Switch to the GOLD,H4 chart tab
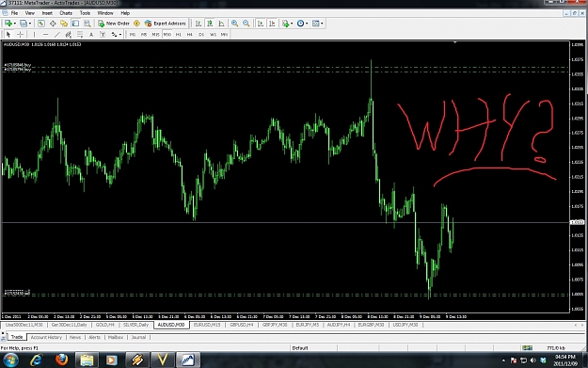The image size is (588, 368). pyautogui.click(x=105, y=325)
